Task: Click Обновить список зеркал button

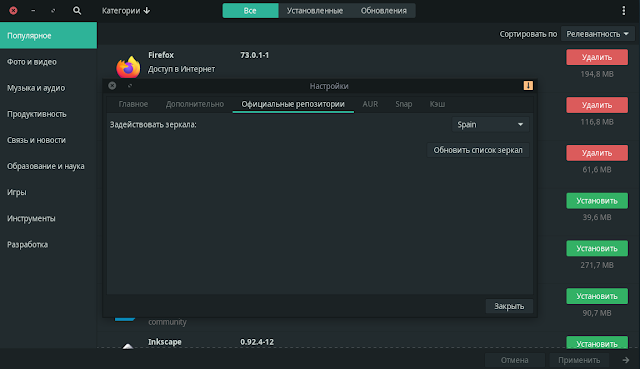Action: point(478,150)
